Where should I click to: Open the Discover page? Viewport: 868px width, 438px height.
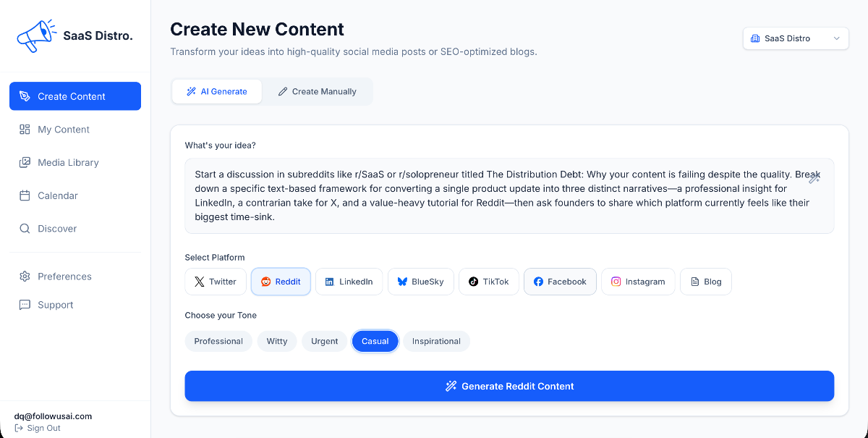pos(58,228)
